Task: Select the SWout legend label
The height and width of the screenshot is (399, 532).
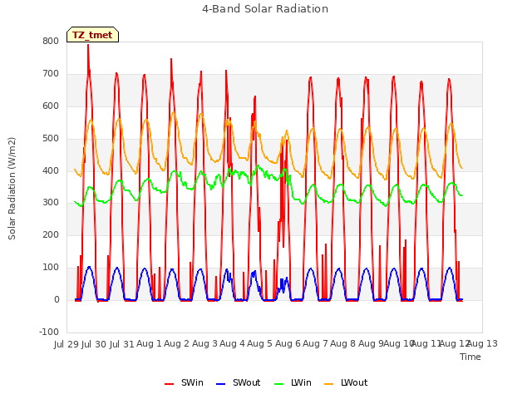Action: click(246, 382)
